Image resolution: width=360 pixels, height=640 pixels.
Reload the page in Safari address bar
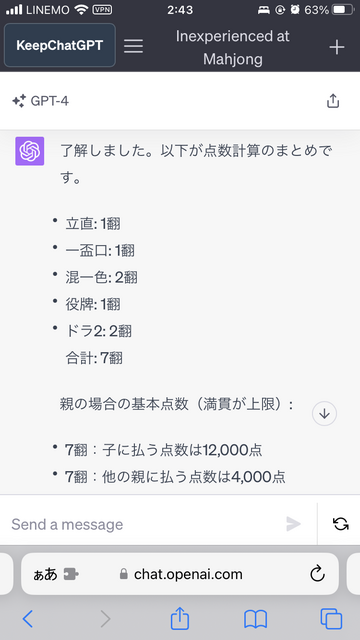pos(317,574)
